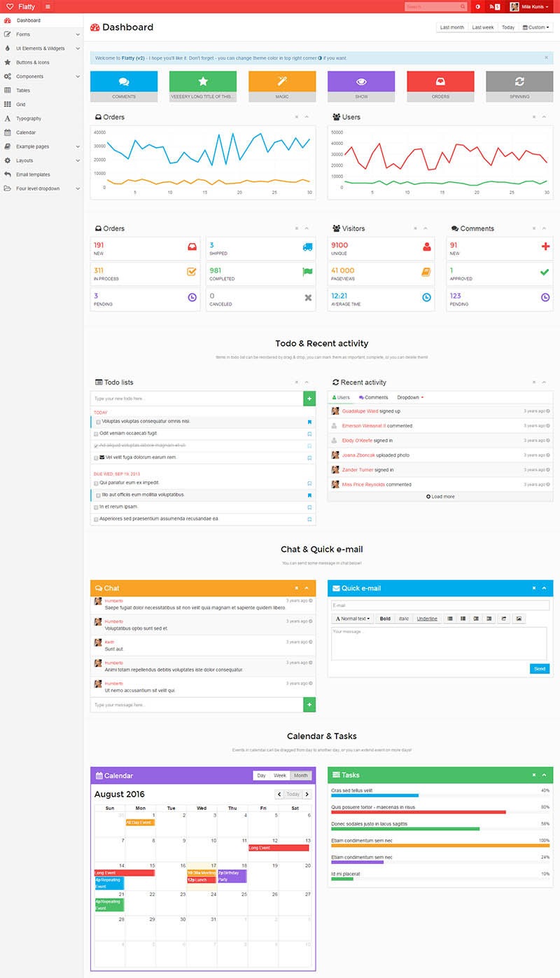Expand the 'UI Elements & Widgets' sidebar menu
Viewport: 560px width, 978px height.
tap(41, 48)
